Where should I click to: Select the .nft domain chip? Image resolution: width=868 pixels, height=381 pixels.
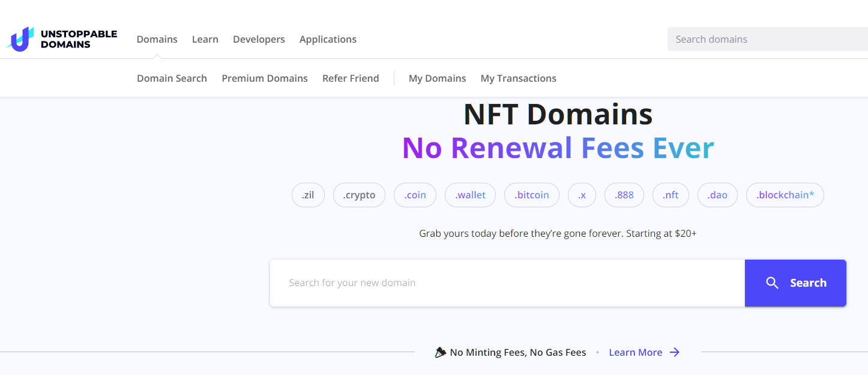pos(671,195)
